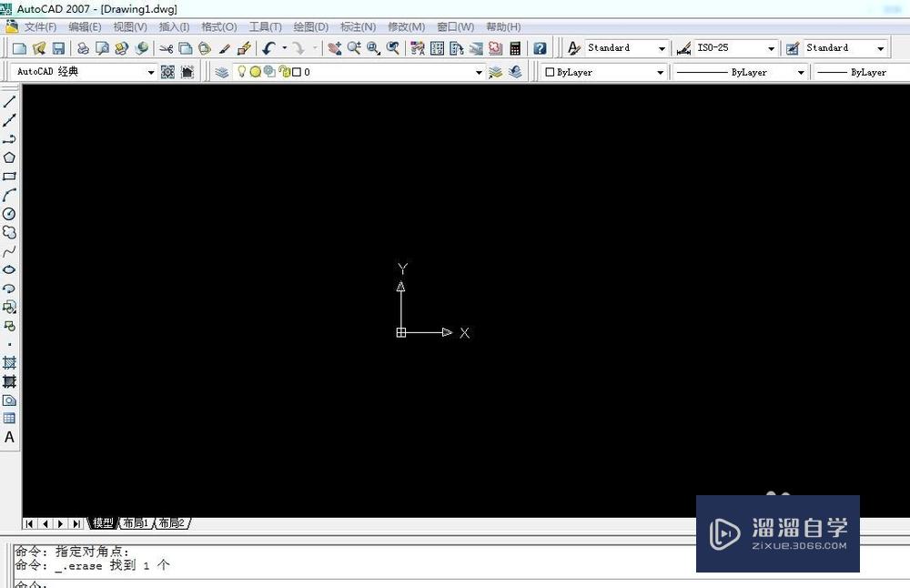Viewport: 910px width, 588px height.
Task: Select the Spline tool
Action: coord(10,250)
